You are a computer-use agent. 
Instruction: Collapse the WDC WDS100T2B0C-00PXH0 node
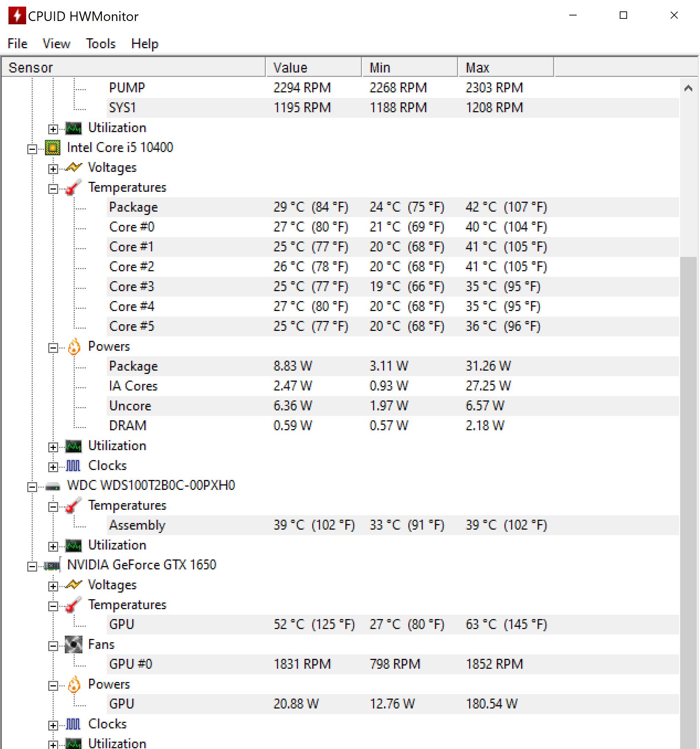(32, 487)
